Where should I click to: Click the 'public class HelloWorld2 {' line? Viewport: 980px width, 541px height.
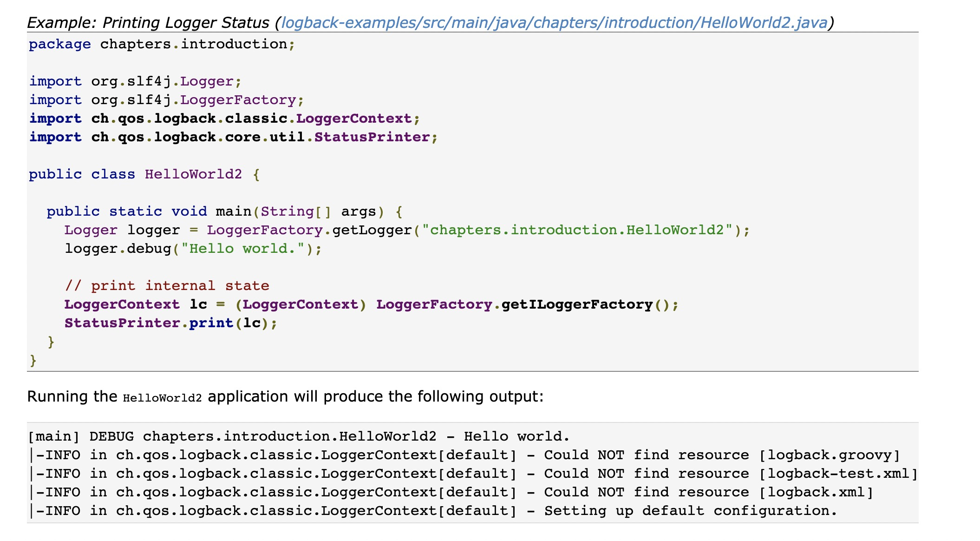pos(144,174)
